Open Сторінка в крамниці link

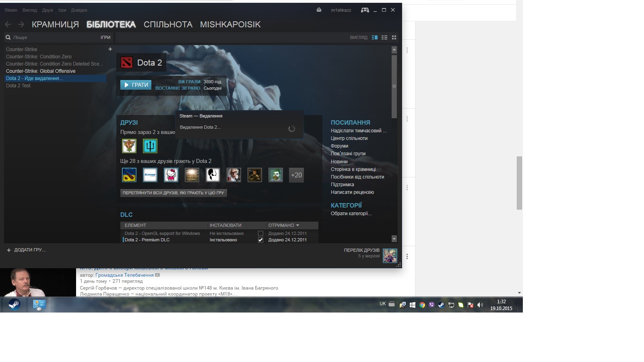353,169
